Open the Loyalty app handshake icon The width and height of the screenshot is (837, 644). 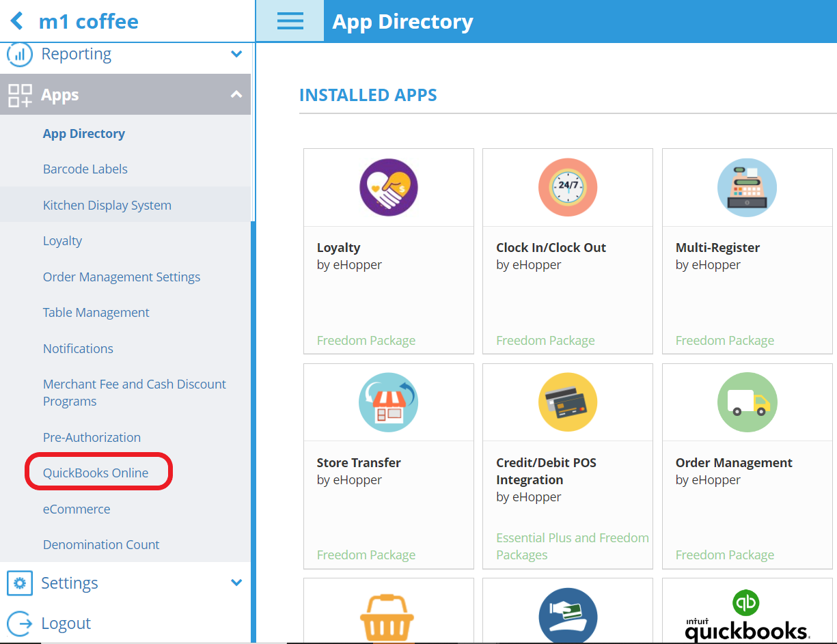[x=389, y=188]
